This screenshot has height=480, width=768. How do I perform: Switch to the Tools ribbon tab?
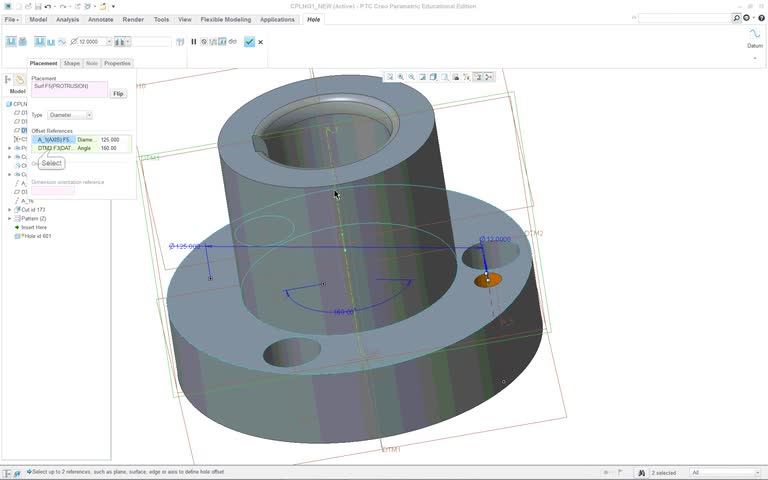(161, 20)
